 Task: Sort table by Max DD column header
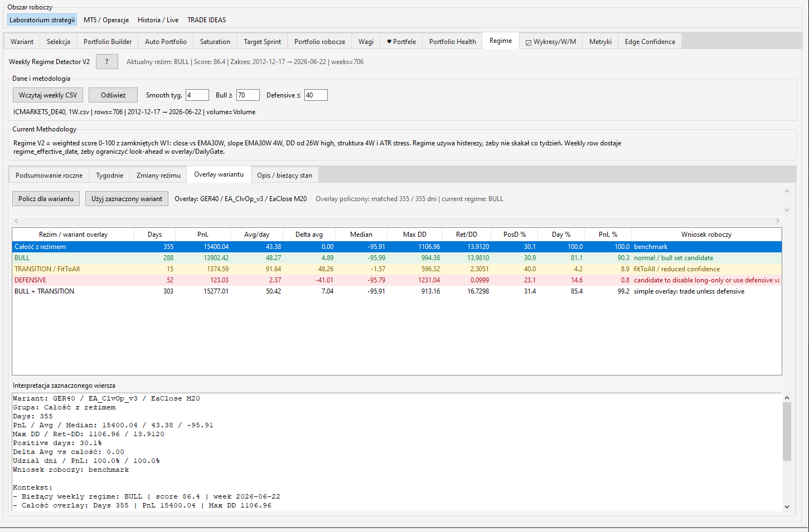pyautogui.click(x=414, y=235)
